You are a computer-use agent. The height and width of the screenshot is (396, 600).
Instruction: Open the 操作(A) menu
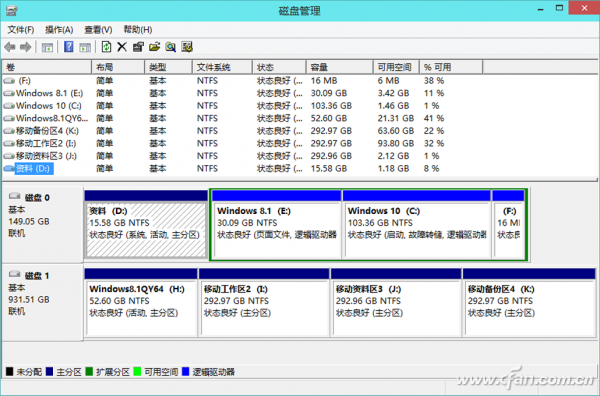click(59, 30)
